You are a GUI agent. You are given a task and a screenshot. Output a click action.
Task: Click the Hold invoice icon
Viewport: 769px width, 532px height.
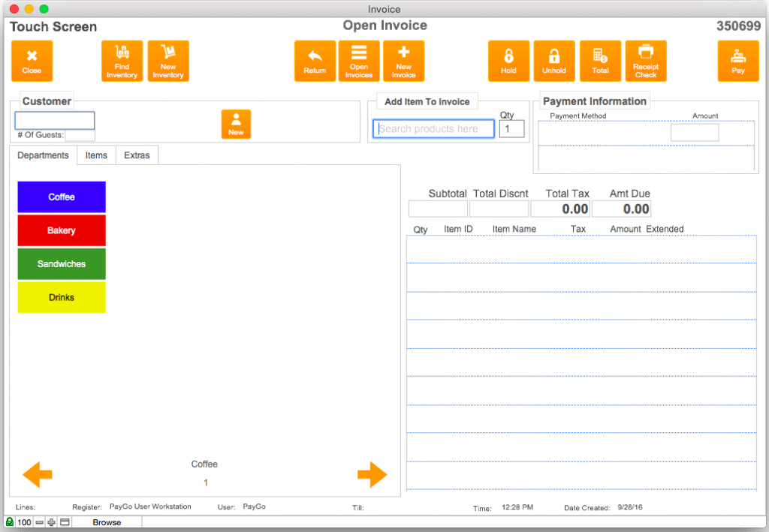pyautogui.click(x=508, y=61)
